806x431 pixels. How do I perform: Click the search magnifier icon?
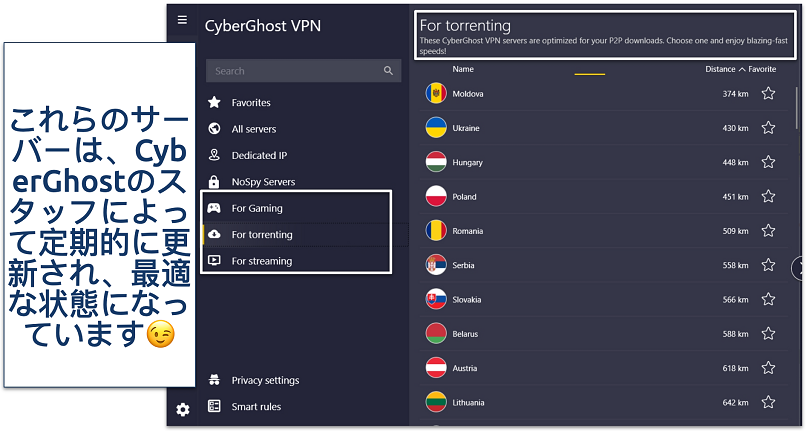(388, 71)
